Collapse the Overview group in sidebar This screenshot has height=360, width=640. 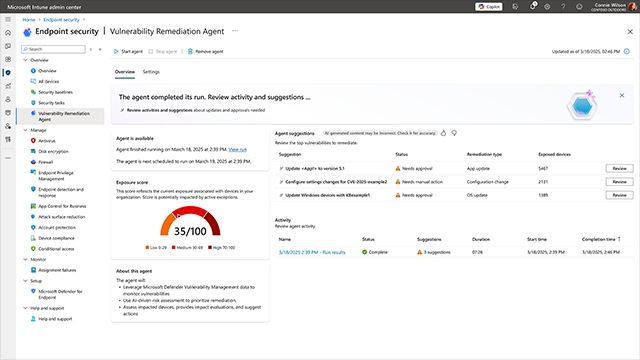click(25, 60)
